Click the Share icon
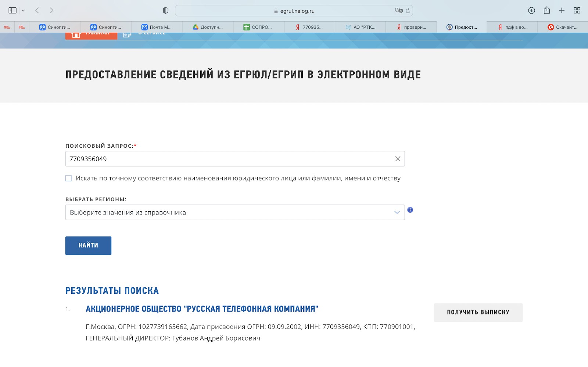The width and height of the screenshot is (588, 367). [546, 11]
